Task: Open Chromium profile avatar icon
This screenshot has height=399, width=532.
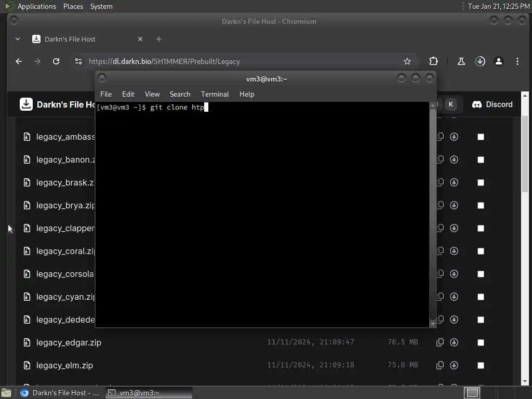Action: click(x=499, y=61)
